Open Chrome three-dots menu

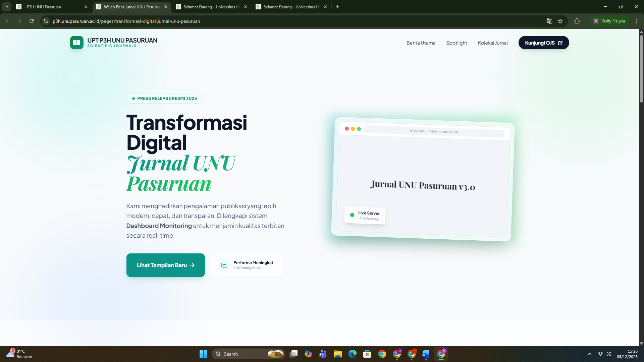coord(637,21)
